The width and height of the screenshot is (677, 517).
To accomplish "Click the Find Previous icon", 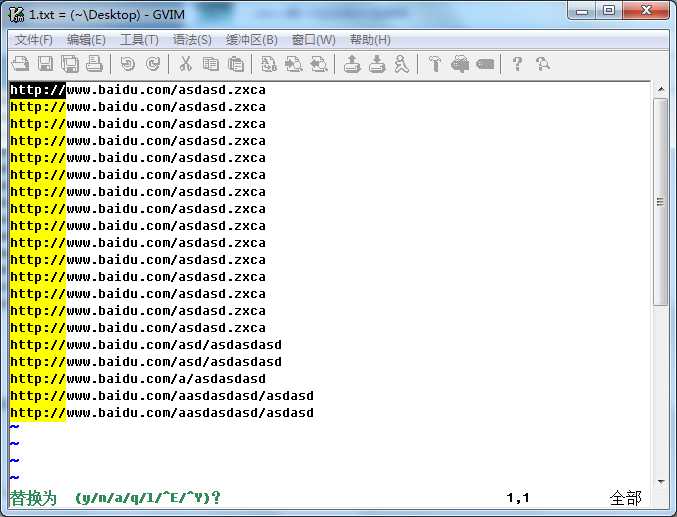I will point(319,64).
